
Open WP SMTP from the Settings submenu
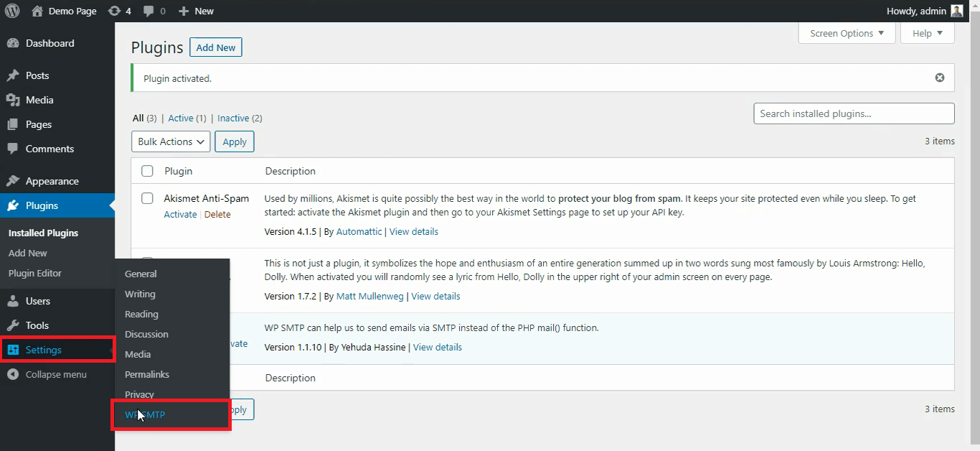tap(145, 414)
